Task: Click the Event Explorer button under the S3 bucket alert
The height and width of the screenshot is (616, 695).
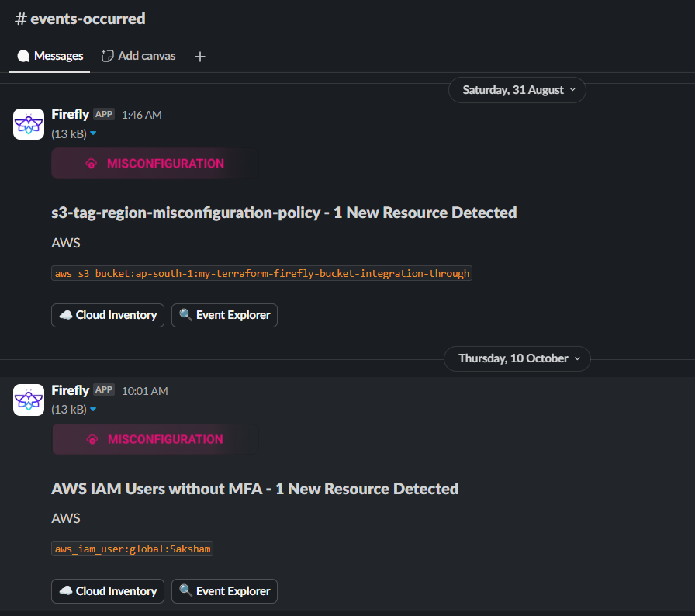Action: (x=224, y=315)
